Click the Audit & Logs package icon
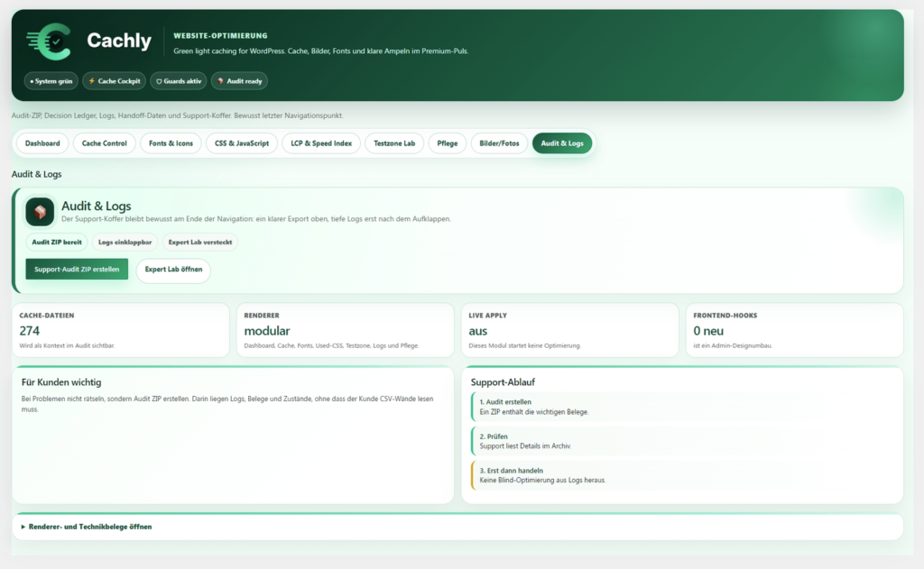The width and height of the screenshot is (924, 569). coord(40,212)
